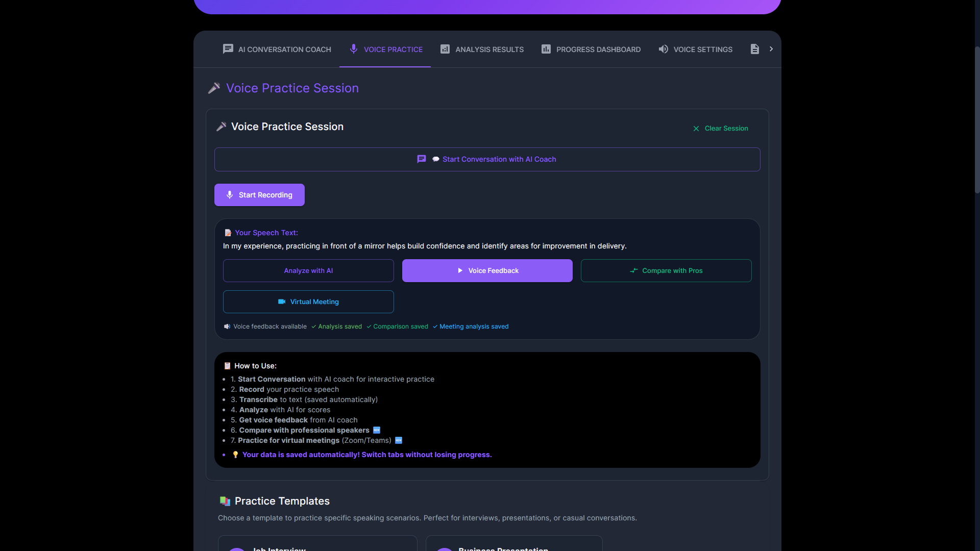Switch to the Analysis Results tab
The image size is (980, 551).
[x=489, y=49]
